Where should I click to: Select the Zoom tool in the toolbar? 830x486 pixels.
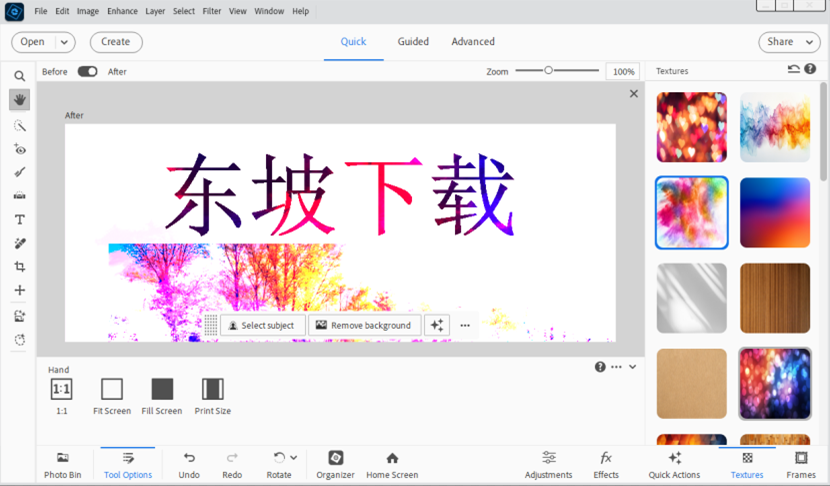[19, 76]
